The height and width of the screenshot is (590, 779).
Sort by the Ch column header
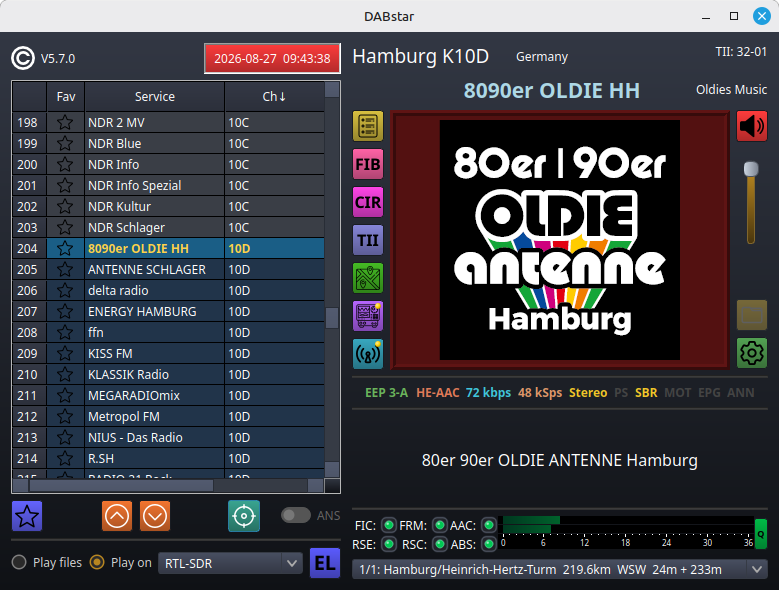point(274,96)
